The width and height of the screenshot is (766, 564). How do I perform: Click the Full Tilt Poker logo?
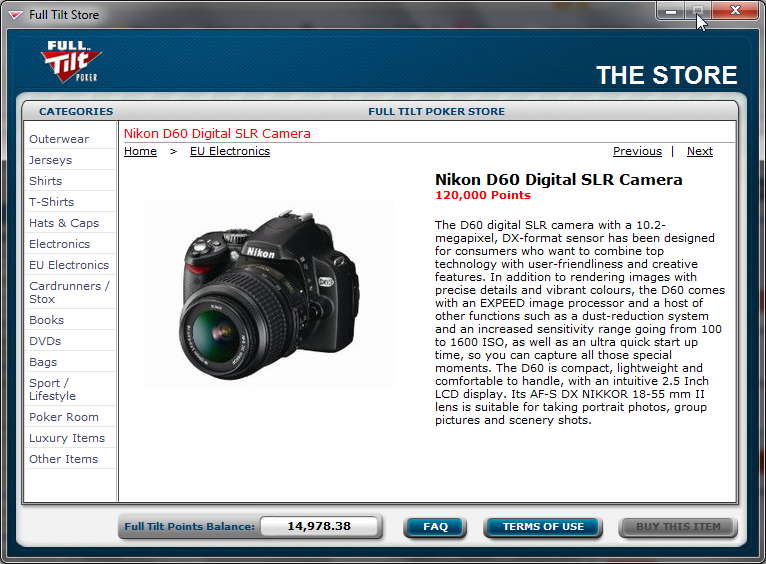(x=71, y=62)
